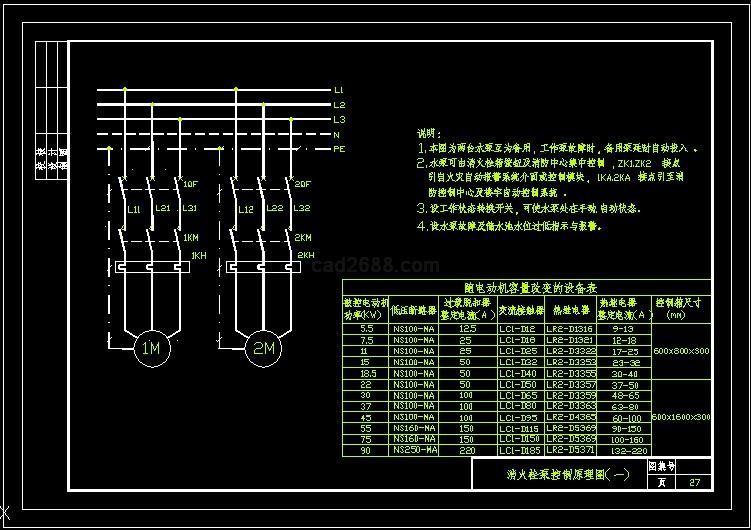Select the 600x800x300 cabinet size cell

click(x=681, y=351)
